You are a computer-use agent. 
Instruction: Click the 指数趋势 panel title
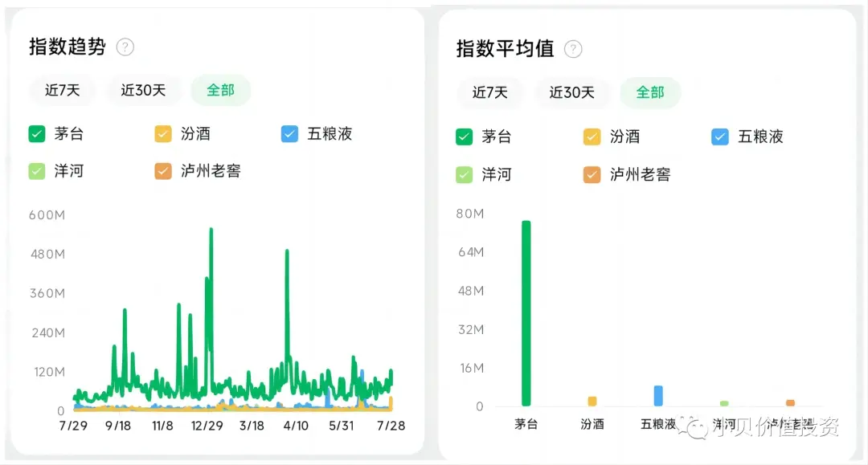[x=67, y=47]
